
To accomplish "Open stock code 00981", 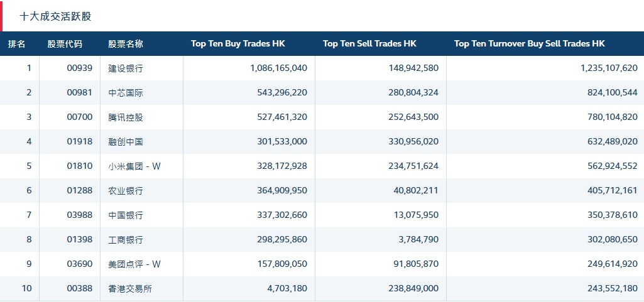I will 80,93.
